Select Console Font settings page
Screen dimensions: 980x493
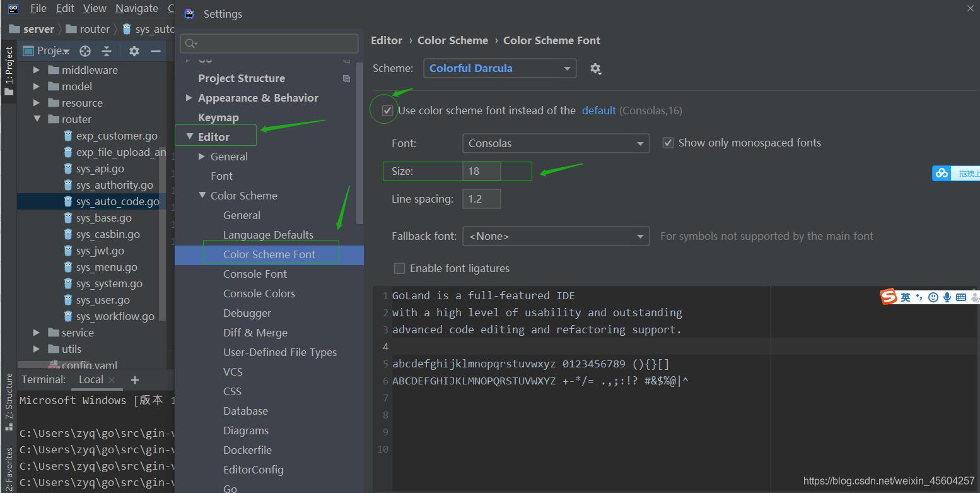[255, 274]
